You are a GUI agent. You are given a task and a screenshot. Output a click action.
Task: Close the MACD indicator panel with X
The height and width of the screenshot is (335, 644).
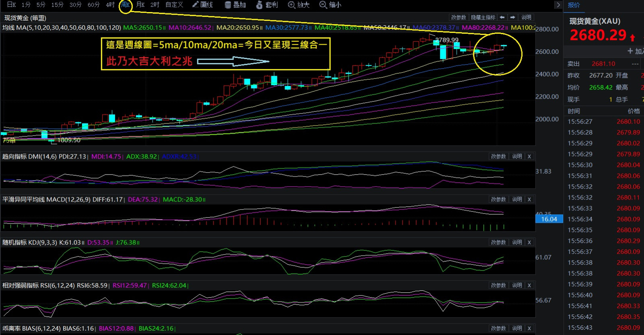(x=529, y=199)
